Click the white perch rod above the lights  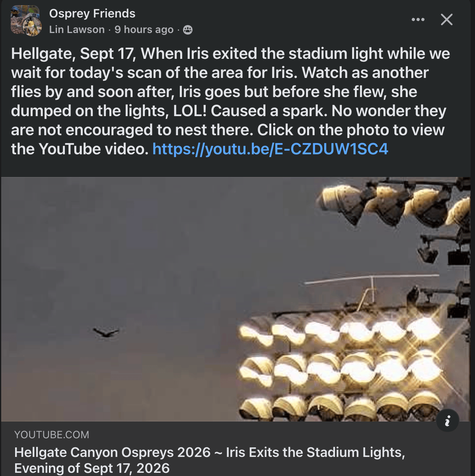(372, 279)
